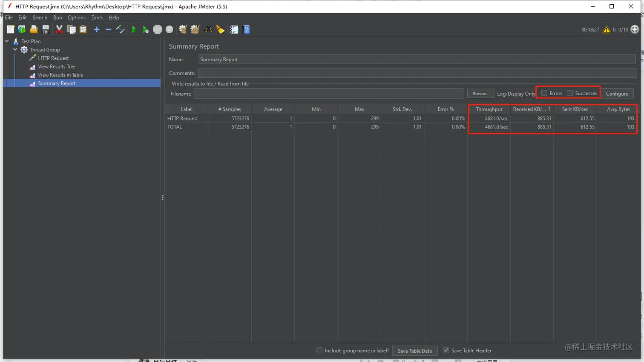Image resolution: width=644 pixels, height=362 pixels.
Task: Click the Open file folder icon
Action: tap(34, 29)
